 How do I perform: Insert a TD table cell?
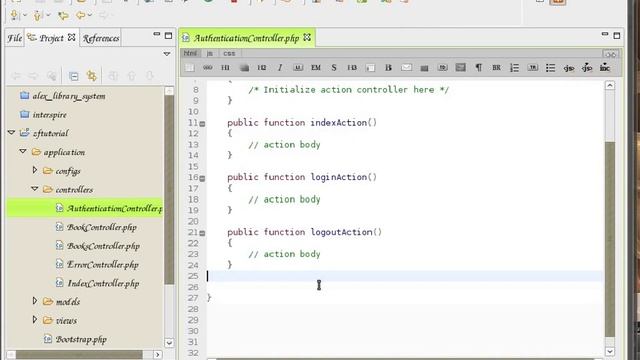[x=442, y=68]
